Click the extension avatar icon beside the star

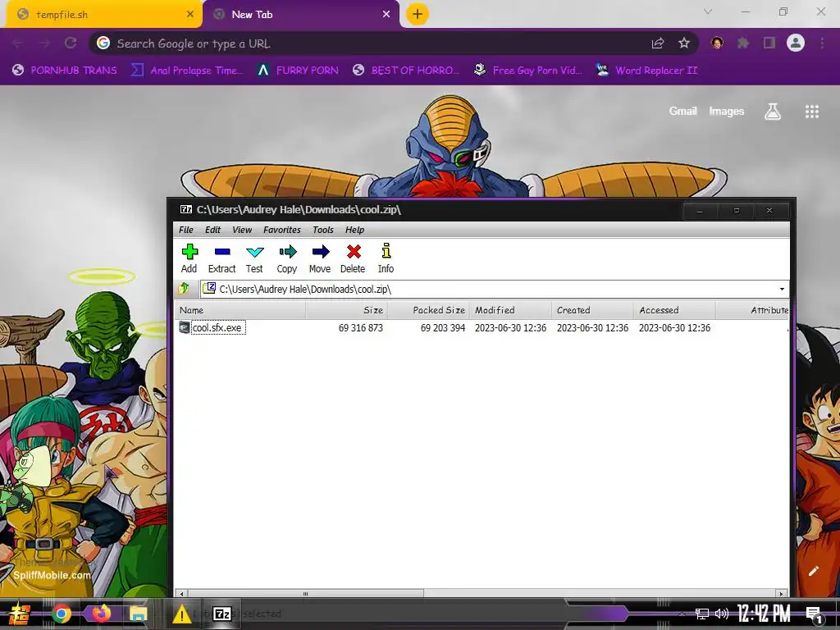point(717,43)
